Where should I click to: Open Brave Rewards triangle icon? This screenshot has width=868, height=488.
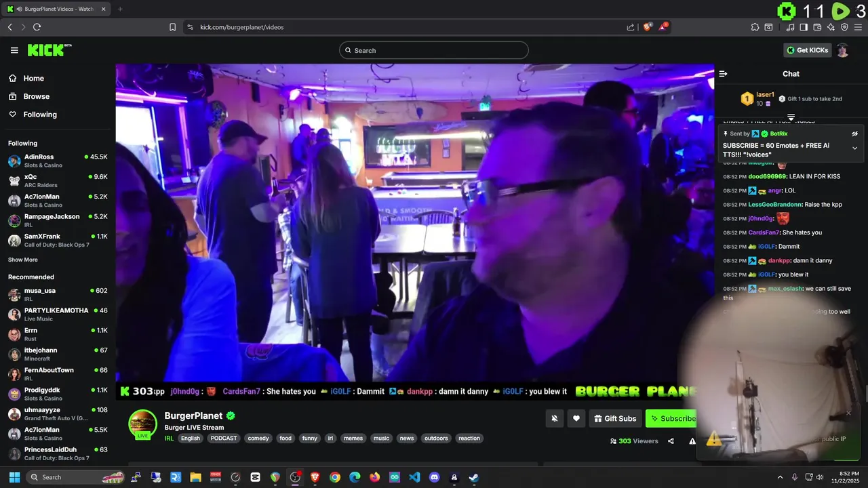665,26
